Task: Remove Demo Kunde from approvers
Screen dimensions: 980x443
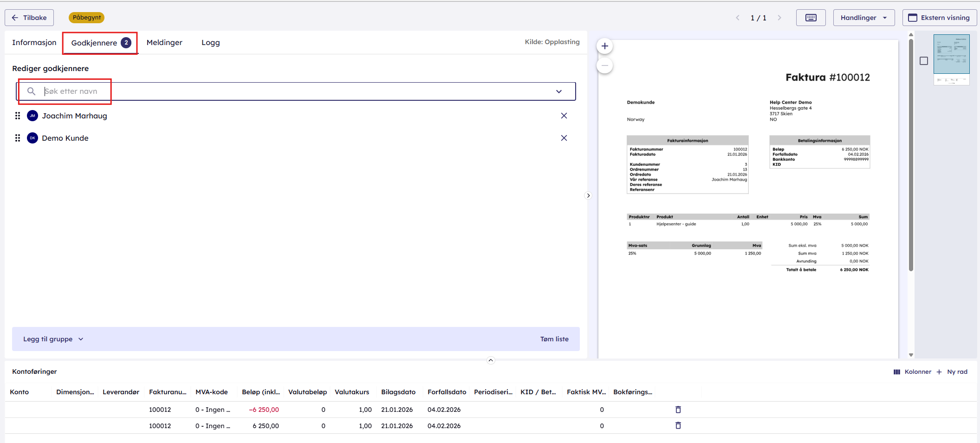Action: (x=564, y=138)
